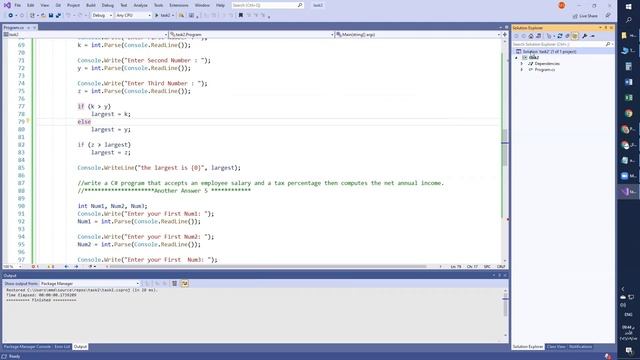Click the Windows Start button
Viewport: 640px width, 360px height.
click(629, 7)
